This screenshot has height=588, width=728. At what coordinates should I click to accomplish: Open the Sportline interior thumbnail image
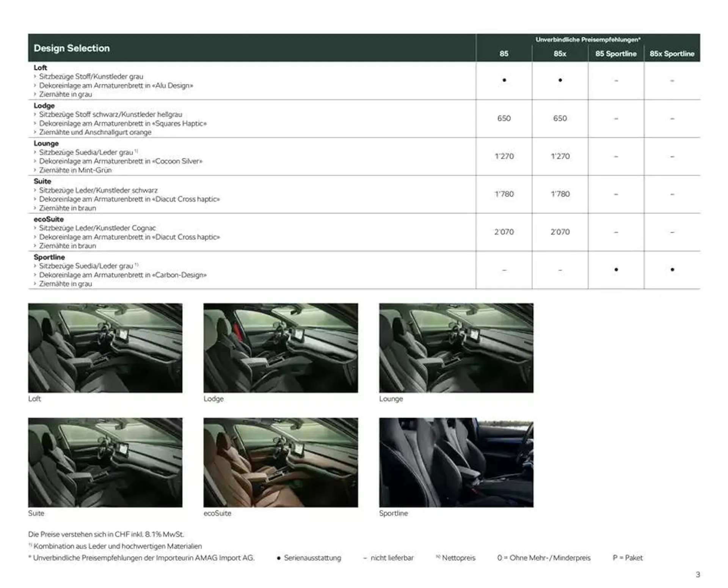[456, 462]
